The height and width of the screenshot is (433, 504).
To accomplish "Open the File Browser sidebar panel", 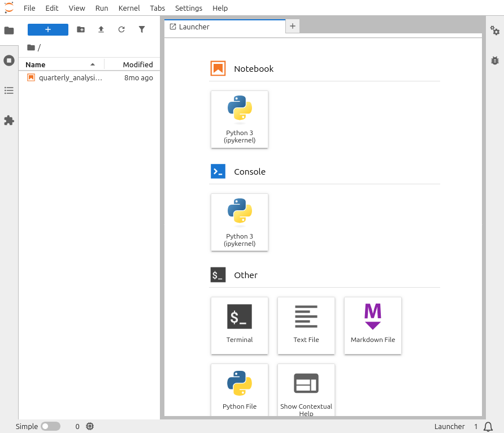I will click(x=9, y=31).
